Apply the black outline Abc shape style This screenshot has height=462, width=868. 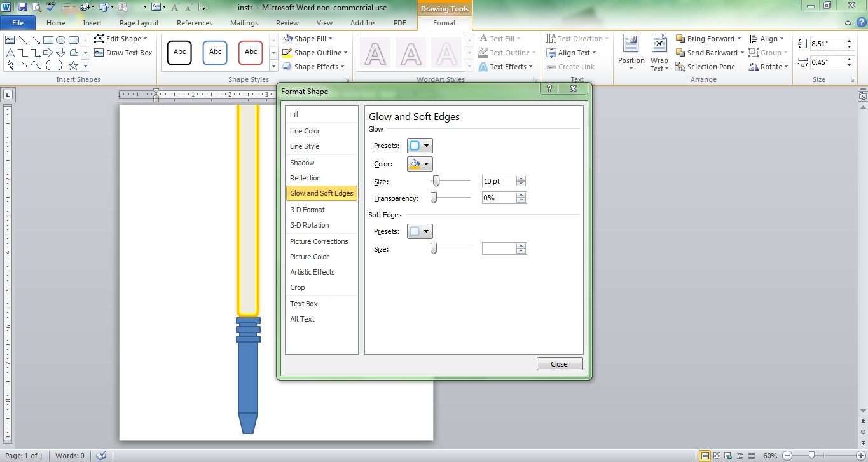180,53
